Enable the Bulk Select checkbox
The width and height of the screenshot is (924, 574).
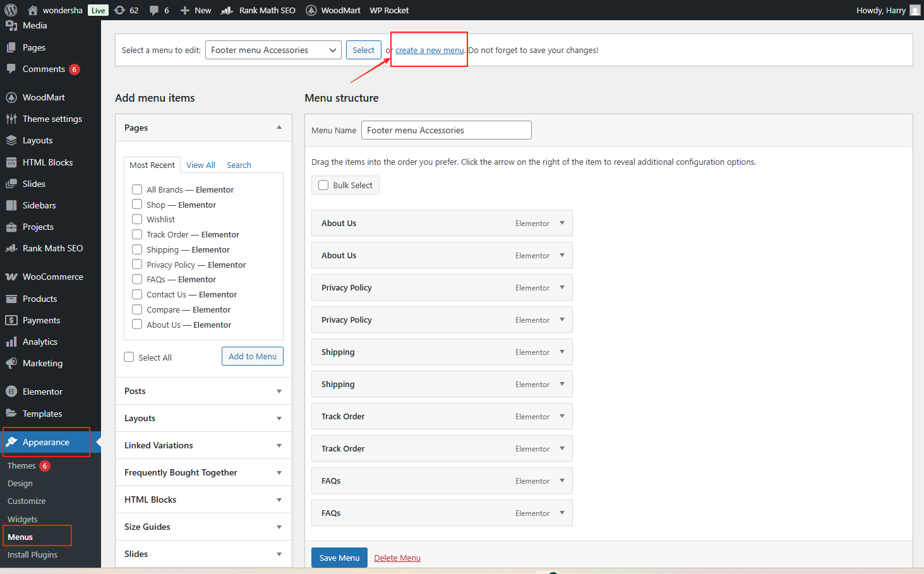pyautogui.click(x=323, y=185)
